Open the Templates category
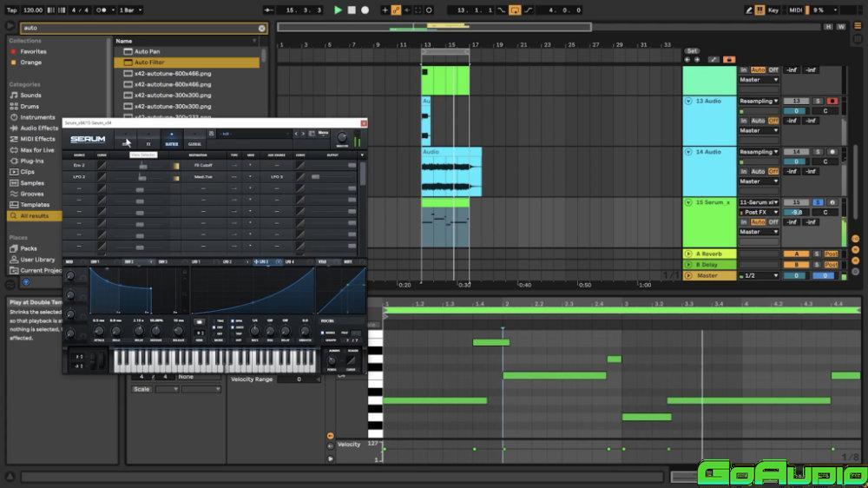The width and height of the screenshot is (868, 488). [x=35, y=205]
